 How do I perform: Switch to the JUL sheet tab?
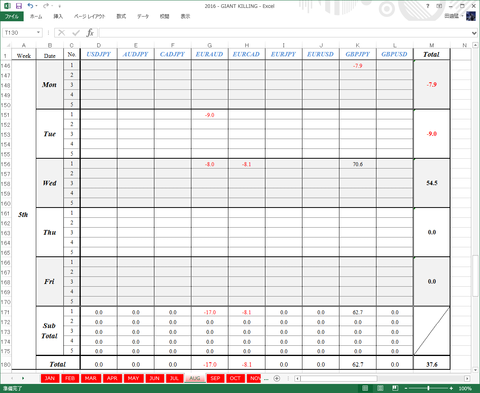tap(174, 378)
